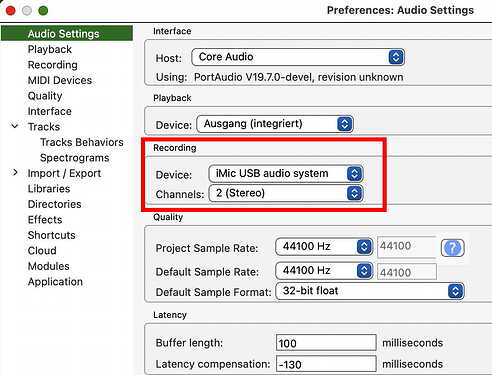Open Application preferences
The image size is (492, 375).
55,282
